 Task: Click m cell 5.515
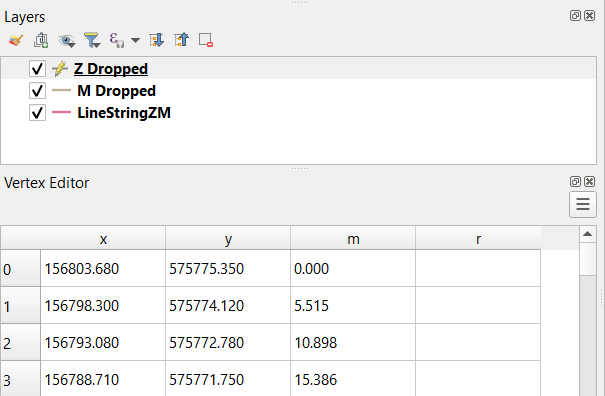[x=353, y=306]
